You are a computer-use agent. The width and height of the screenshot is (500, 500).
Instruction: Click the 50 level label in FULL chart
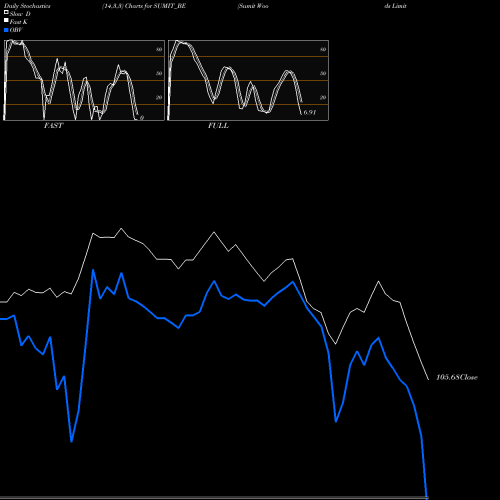323,73
